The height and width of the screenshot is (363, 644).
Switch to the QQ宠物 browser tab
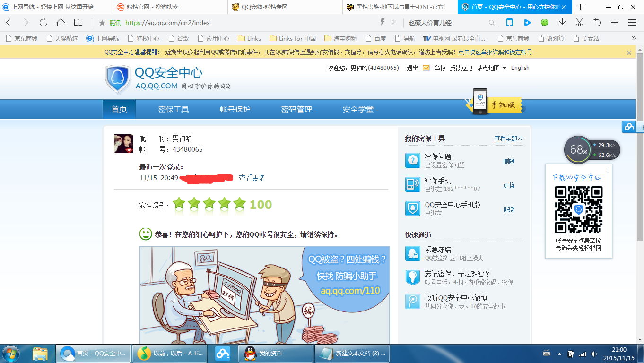coord(286,7)
